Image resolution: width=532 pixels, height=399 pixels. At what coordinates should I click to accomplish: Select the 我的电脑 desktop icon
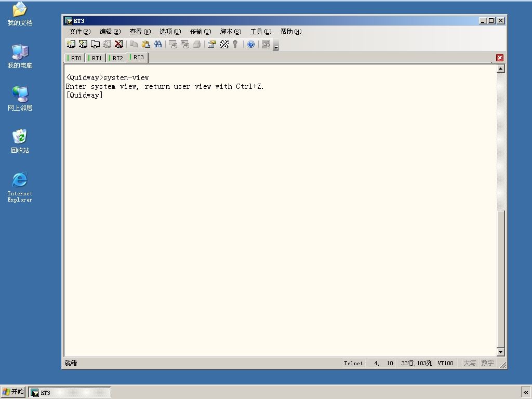20,56
